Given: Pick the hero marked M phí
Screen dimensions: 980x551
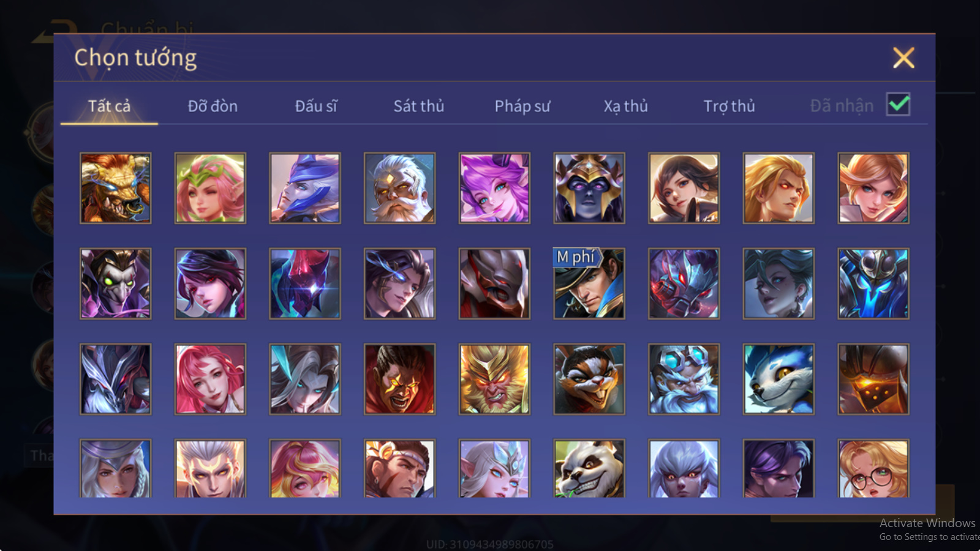Looking at the screenshot, I should [589, 283].
